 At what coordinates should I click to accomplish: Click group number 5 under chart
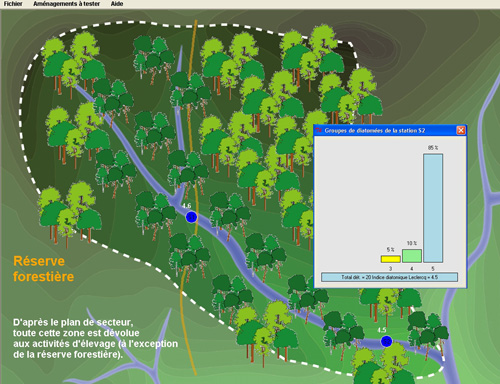coord(433,268)
